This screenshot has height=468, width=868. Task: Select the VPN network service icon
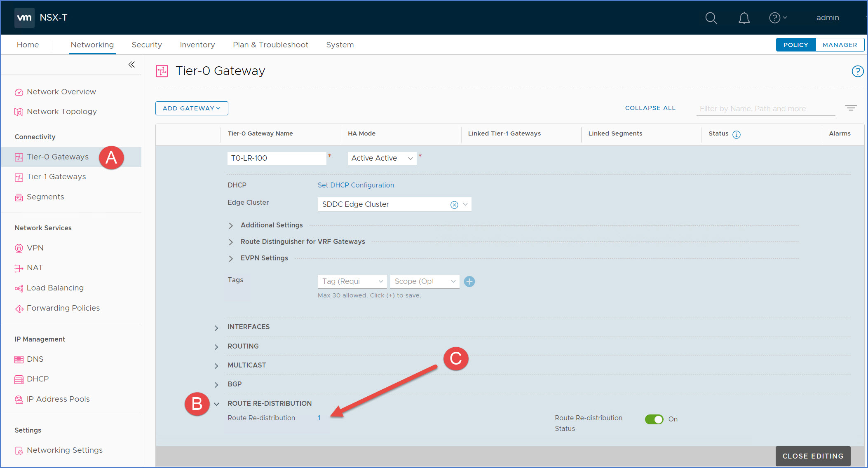(19, 248)
